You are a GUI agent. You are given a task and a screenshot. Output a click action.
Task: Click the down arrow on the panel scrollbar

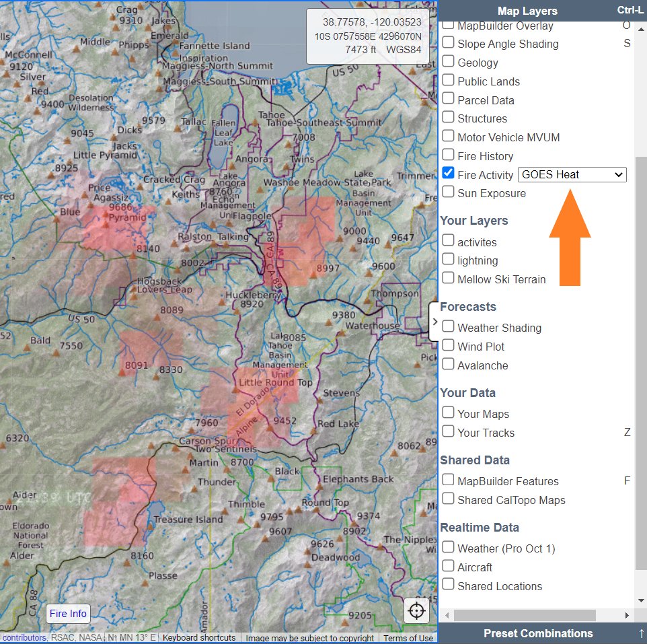640,600
